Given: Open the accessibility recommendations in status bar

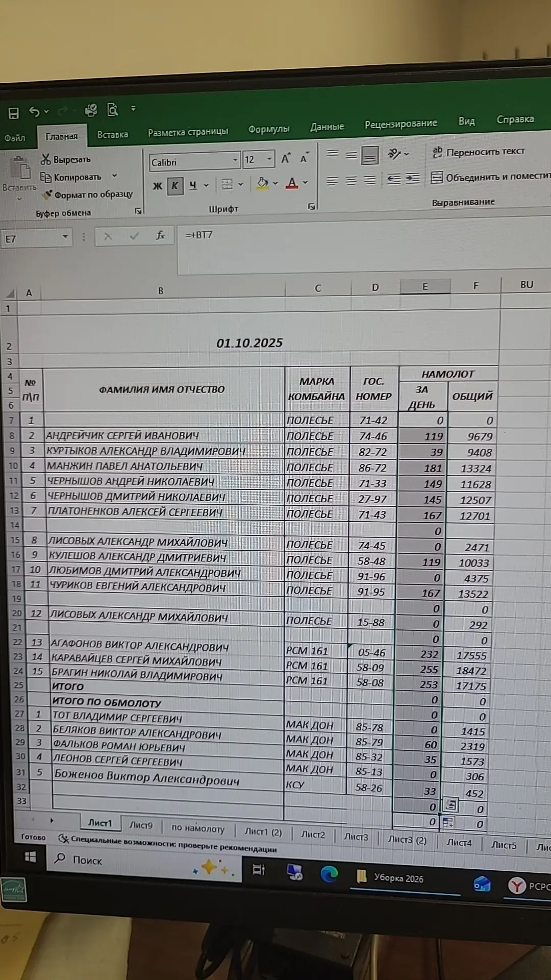Looking at the screenshot, I should point(168,844).
